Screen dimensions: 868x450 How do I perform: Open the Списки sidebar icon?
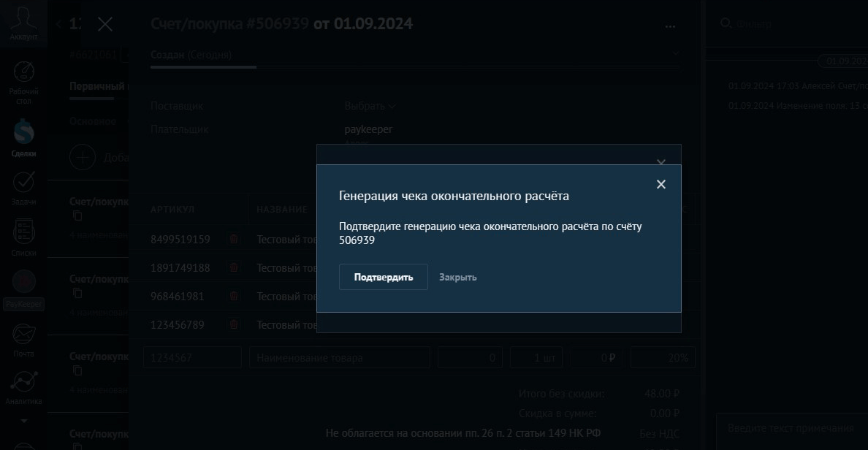point(23,237)
